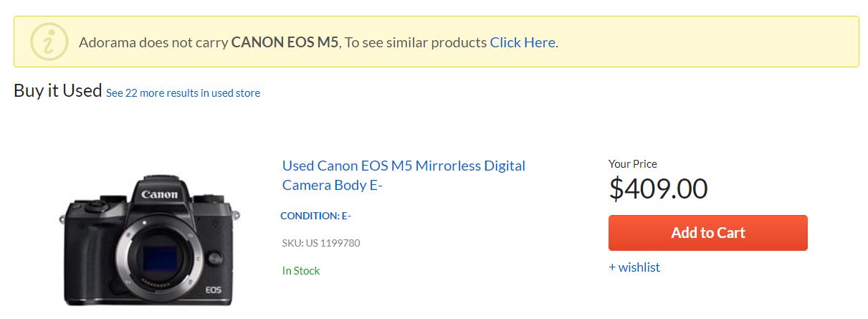Click 'To see similar products' text in banner
The width and height of the screenshot is (868, 319).
pyautogui.click(x=417, y=42)
